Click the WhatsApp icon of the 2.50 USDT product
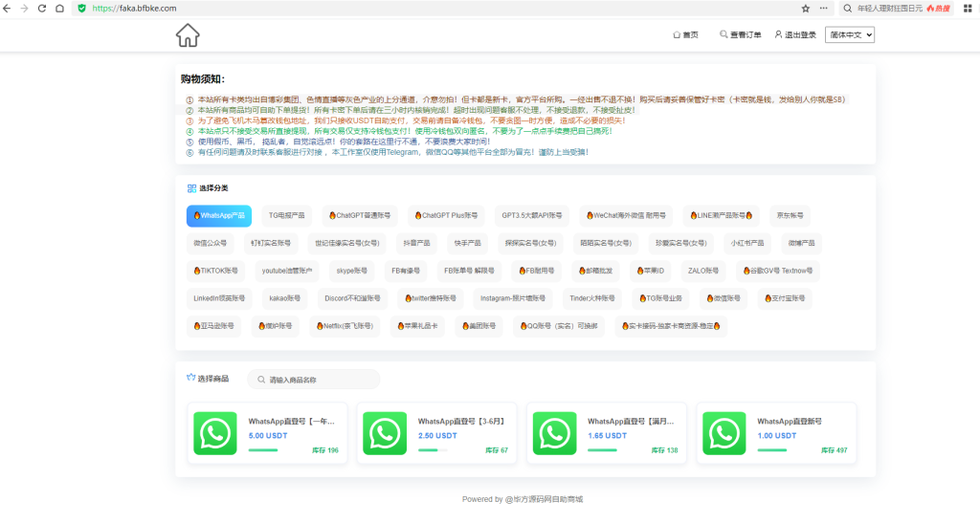The width and height of the screenshot is (980, 524). pos(385,433)
